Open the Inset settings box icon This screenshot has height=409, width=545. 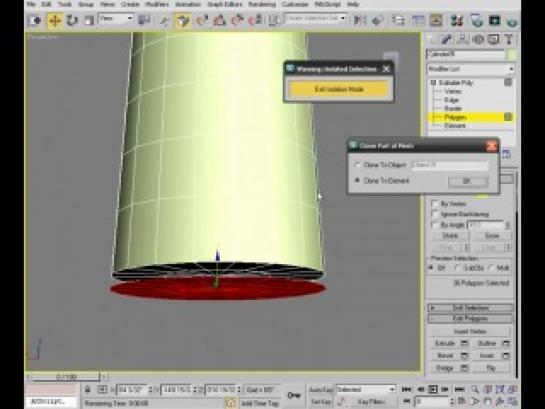point(506,356)
